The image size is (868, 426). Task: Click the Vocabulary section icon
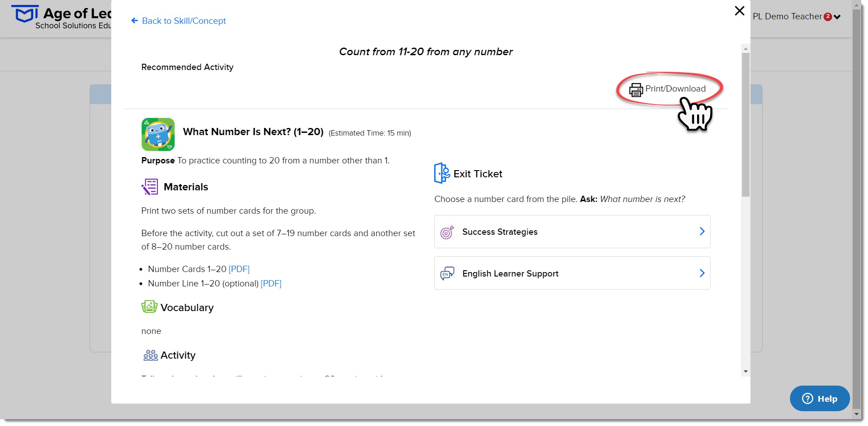tap(149, 307)
